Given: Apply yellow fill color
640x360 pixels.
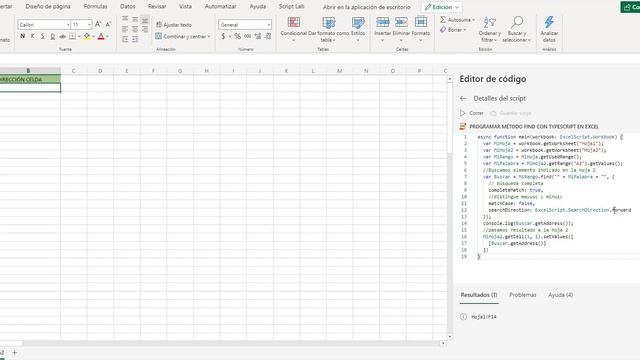Looking at the screenshot, I should pos(87,36).
